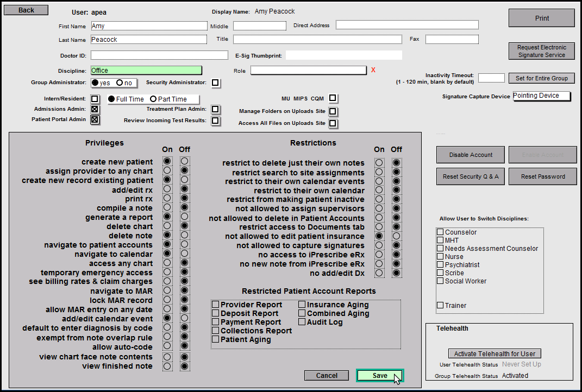Image resolution: width=582 pixels, height=392 pixels.
Task: Open the Discipline dropdown showing Office
Action: [x=146, y=70]
